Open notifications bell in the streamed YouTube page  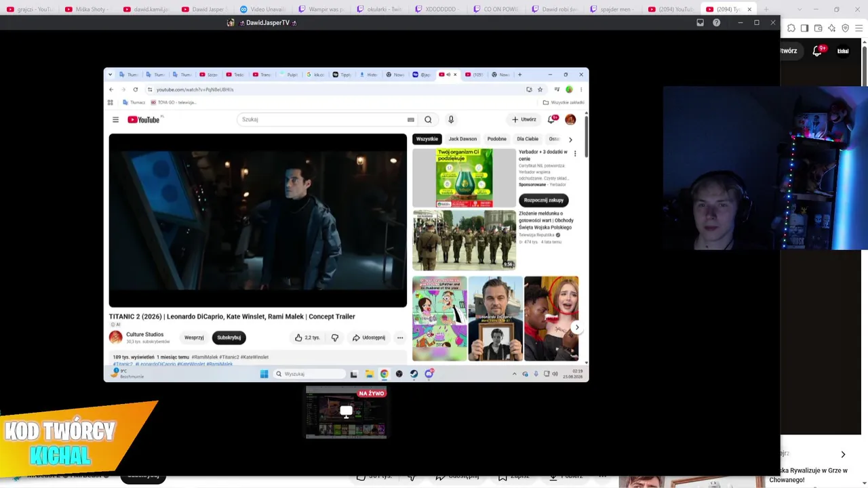pyautogui.click(x=552, y=119)
